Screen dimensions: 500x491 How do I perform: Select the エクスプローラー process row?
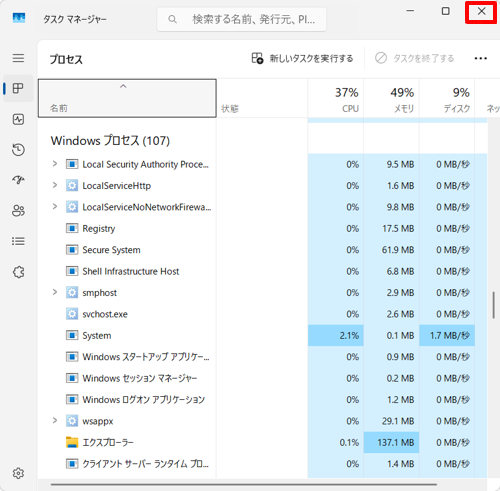[262, 442]
